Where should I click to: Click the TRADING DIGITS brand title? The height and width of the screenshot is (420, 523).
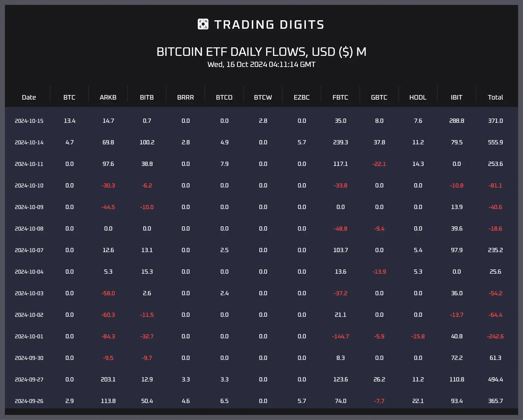click(x=269, y=24)
